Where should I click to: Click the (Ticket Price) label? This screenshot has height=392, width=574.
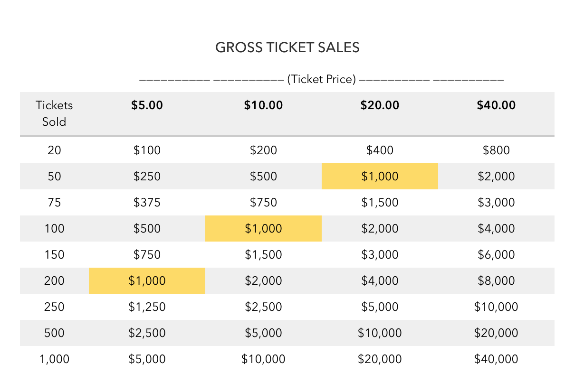click(x=321, y=79)
